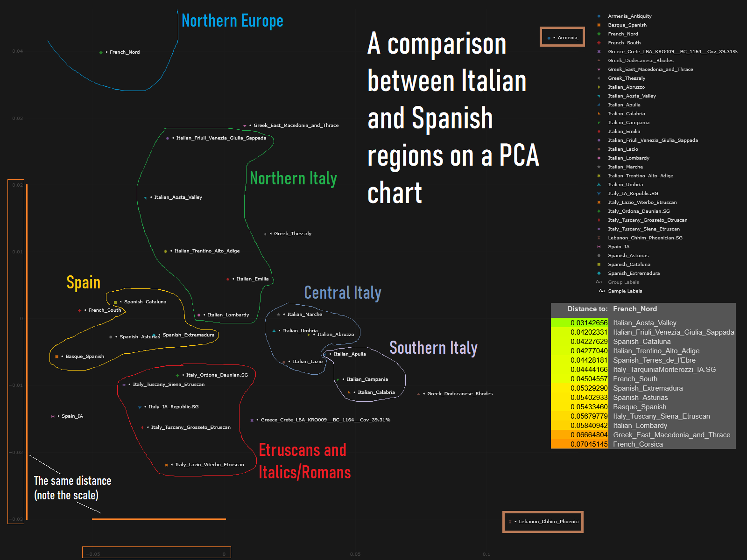
Task: Click the Italian_Calabria marker in the legend
Action: click(599, 114)
